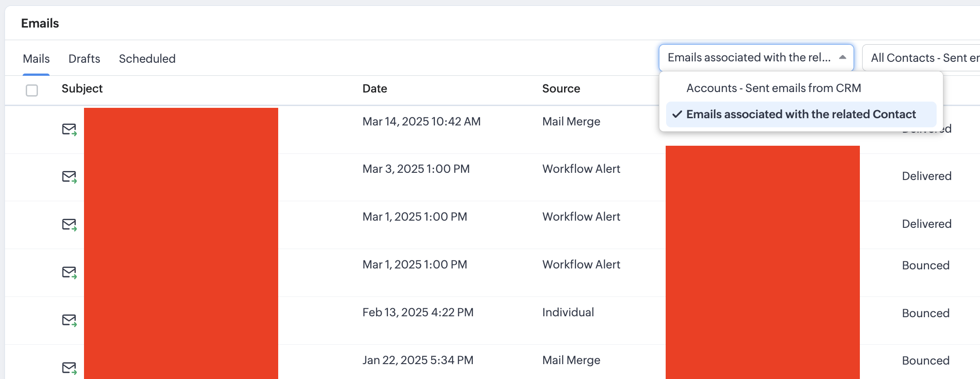Image resolution: width=980 pixels, height=379 pixels.
Task: Click the dropdown caret arrow icon
Action: [842, 57]
